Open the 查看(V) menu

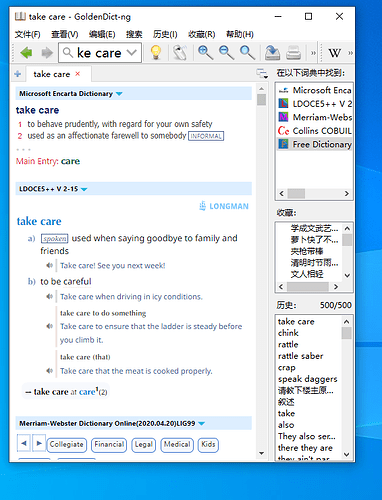point(64,34)
